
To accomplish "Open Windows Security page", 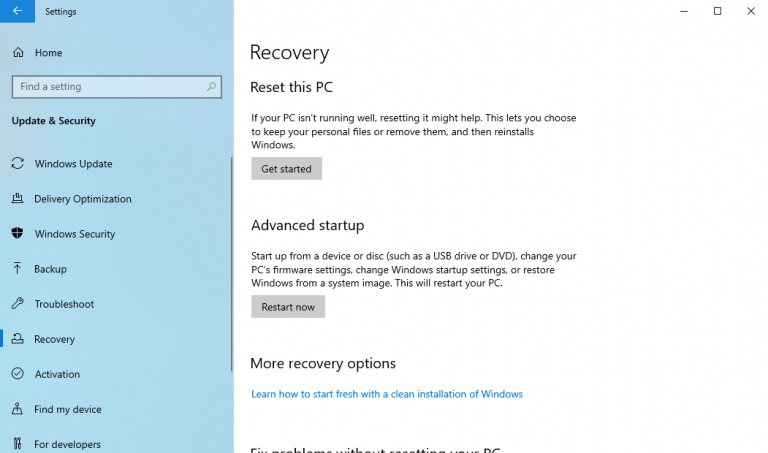I will [x=75, y=234].
